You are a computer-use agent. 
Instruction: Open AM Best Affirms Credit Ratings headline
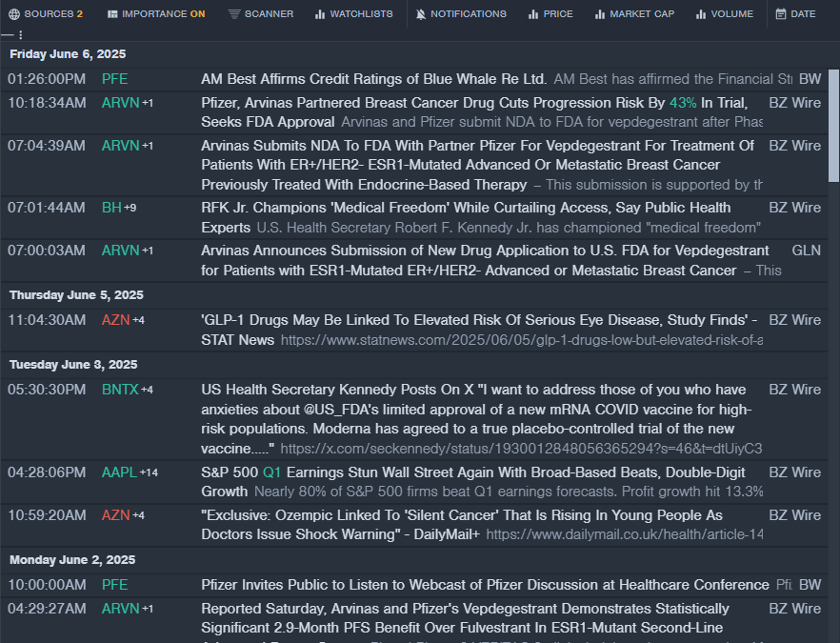374,79
